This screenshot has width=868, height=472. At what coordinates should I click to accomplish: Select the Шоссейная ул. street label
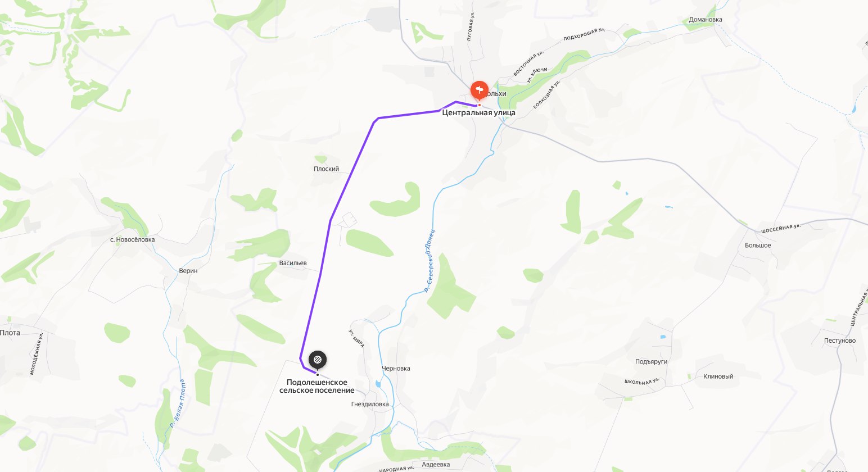[x=781, y=229]
